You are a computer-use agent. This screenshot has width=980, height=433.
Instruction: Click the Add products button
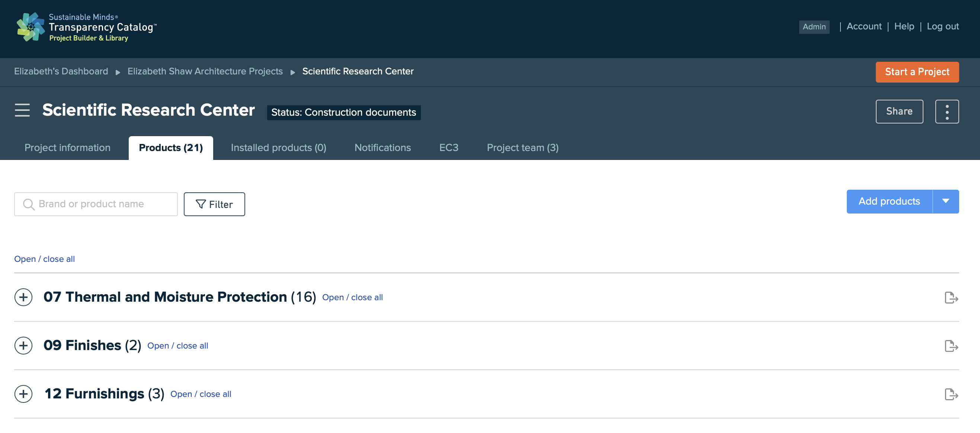pyautogui.click(x=889, y=201)
